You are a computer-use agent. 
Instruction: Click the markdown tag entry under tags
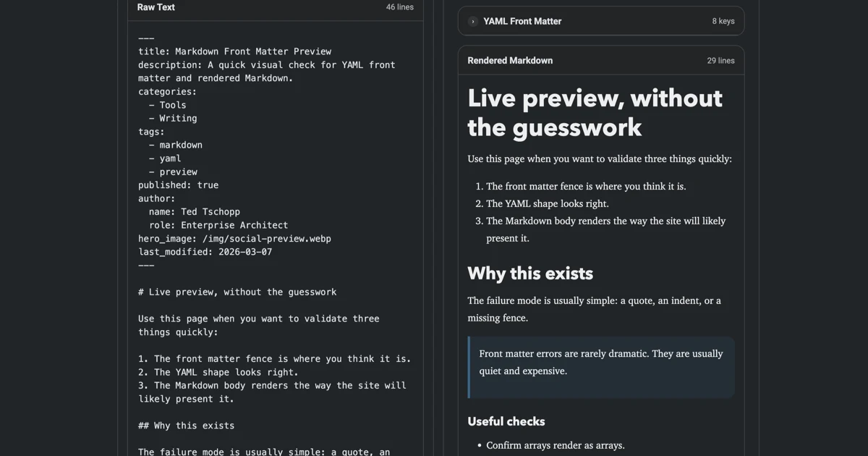tap(181, 145)
